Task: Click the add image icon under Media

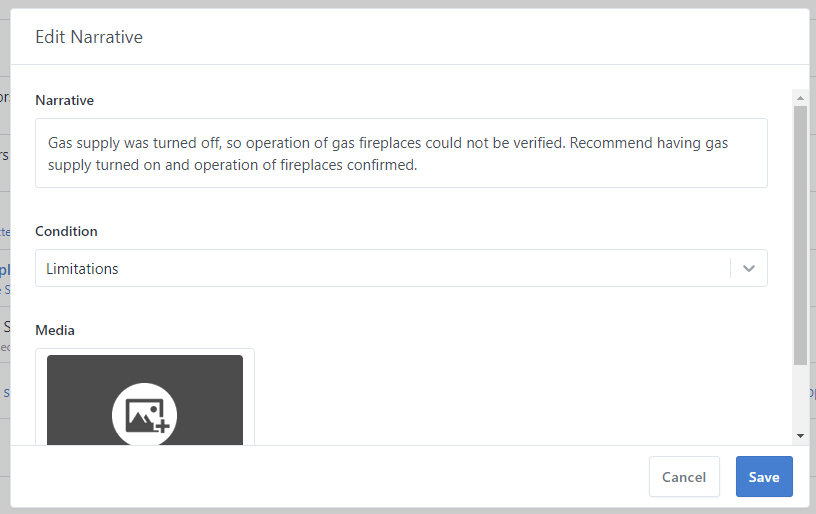Action: point(144,414)
